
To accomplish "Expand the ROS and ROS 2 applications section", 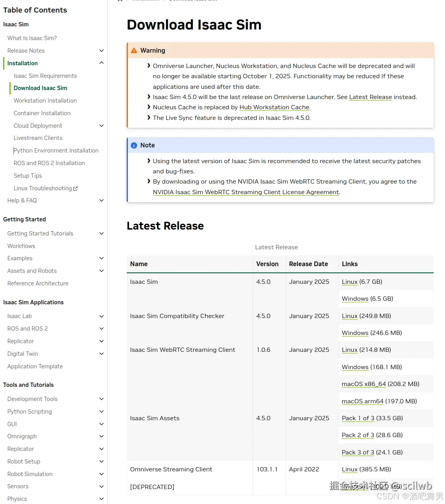I will pos(102,329).
